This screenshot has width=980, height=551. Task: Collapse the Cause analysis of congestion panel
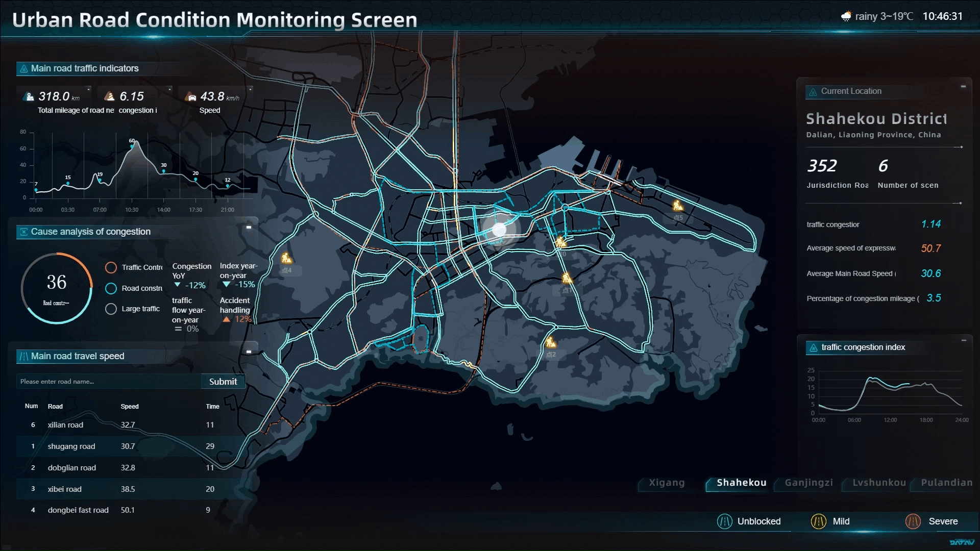pos(249,227)
